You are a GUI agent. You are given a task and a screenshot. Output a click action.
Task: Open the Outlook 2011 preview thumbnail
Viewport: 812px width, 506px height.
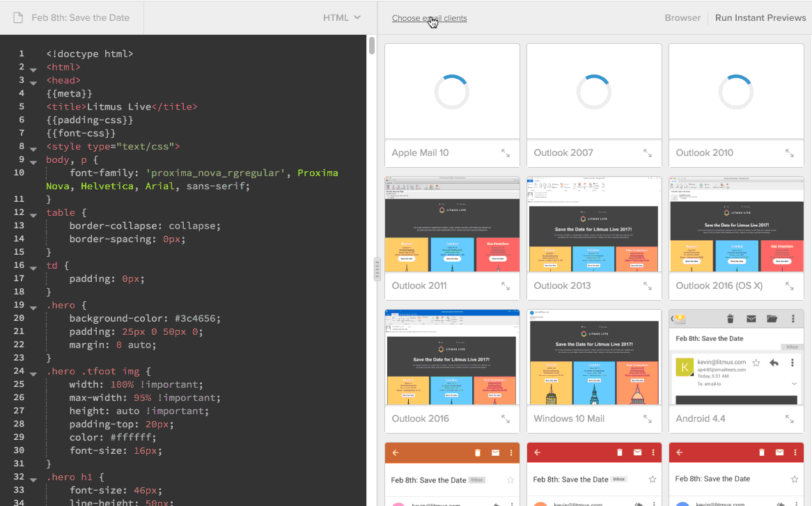452,225
